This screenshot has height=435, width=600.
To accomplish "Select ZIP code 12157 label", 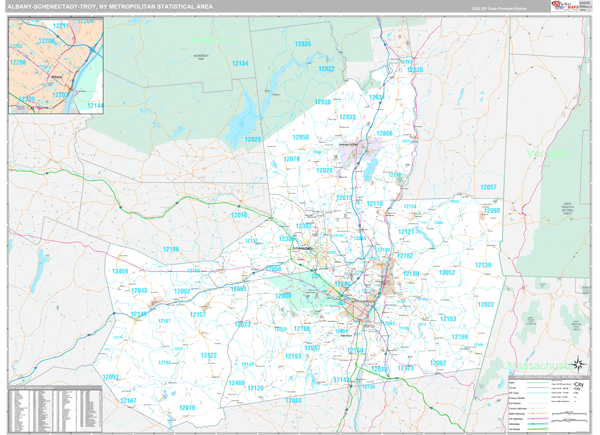I will pos(198,315).
